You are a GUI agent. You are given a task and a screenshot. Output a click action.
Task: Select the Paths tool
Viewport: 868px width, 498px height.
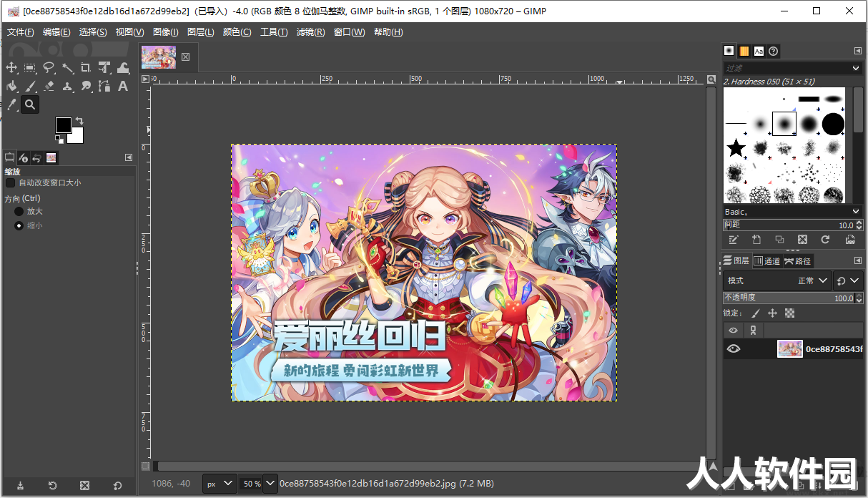point(104,87)
